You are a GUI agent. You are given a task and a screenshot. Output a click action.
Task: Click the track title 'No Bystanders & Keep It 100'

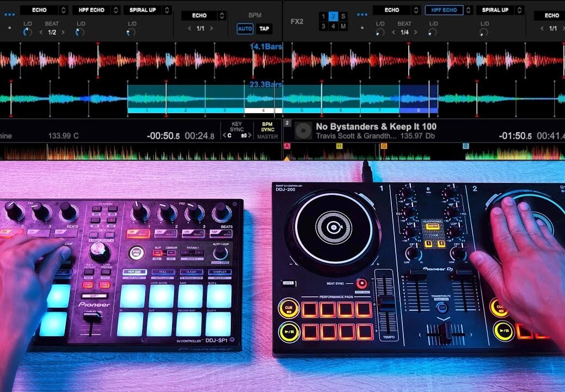376,126
